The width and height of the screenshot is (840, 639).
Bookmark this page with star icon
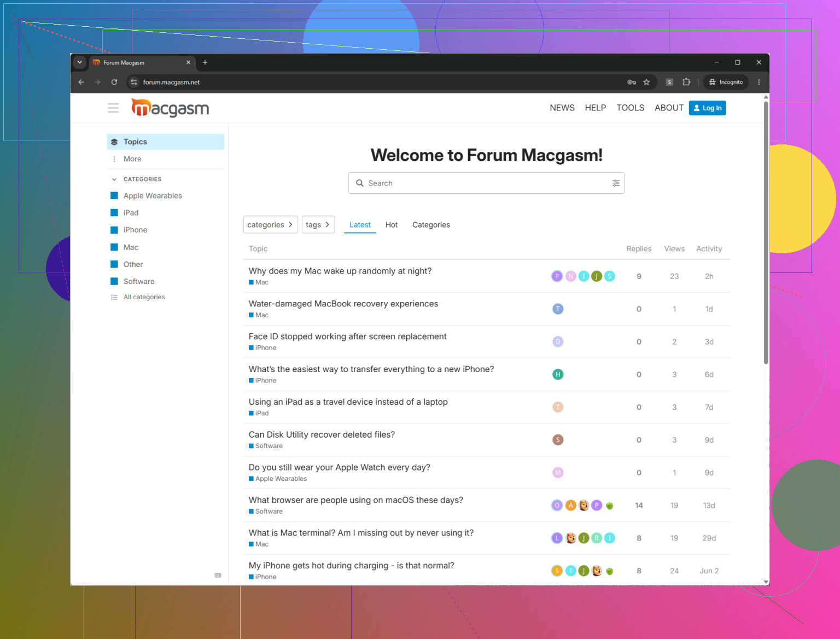tap(646, 82)
